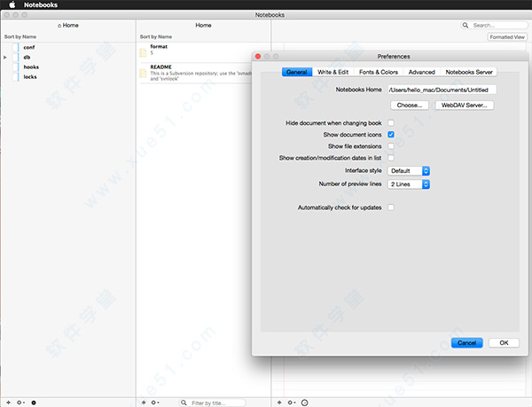
Task: Select the locks notebook
Action: pyautogui.click(x=30, y=76)
